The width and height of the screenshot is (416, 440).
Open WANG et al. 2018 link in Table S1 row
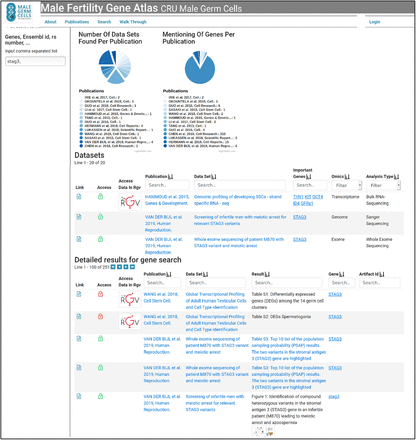click(x=161, y=297)
